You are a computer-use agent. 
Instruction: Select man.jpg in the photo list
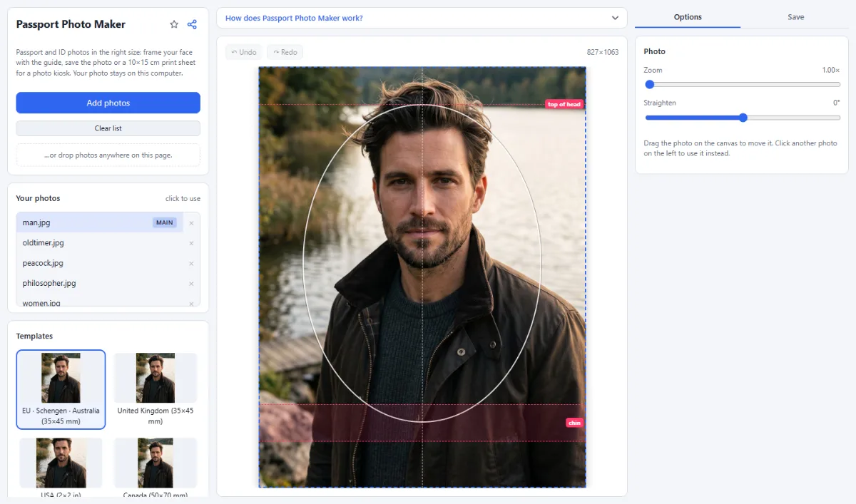tap(100, 222)
